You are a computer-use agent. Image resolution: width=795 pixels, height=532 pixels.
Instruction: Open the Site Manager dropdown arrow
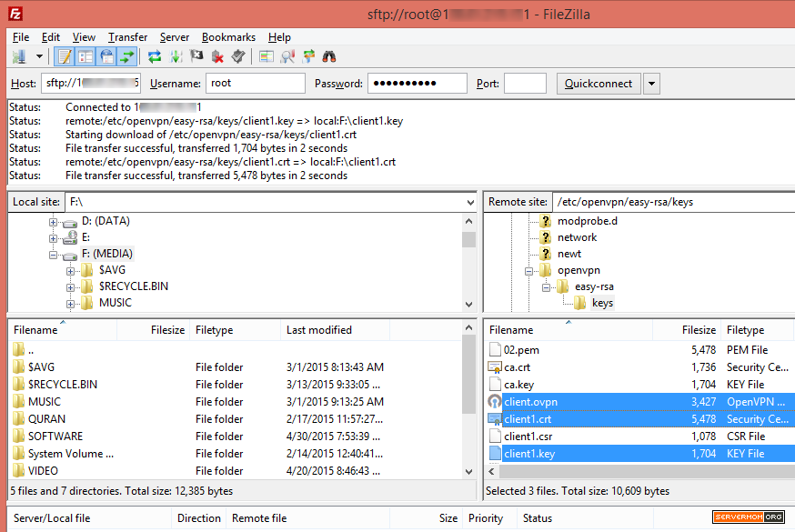39,56
